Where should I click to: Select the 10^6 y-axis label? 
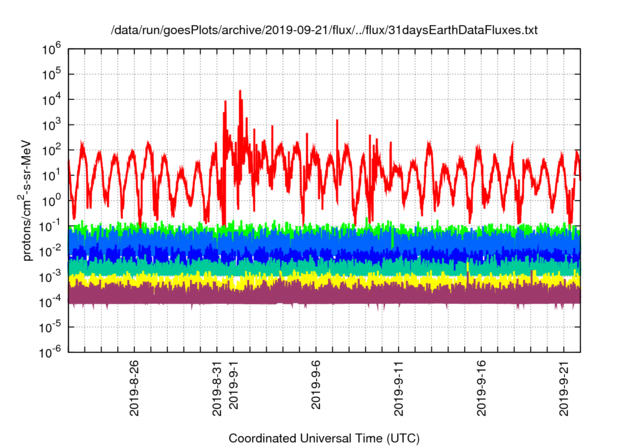[51, 49]
